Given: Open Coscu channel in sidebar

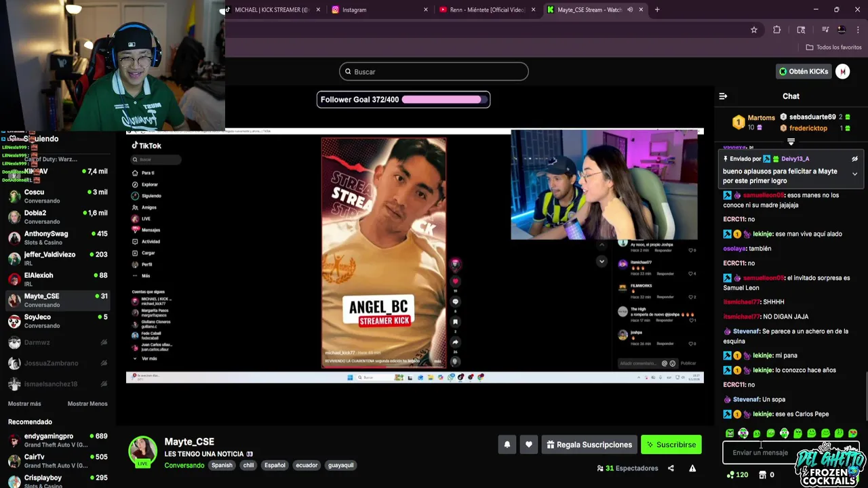Looking at the screenshot, I should pos(58,196).
